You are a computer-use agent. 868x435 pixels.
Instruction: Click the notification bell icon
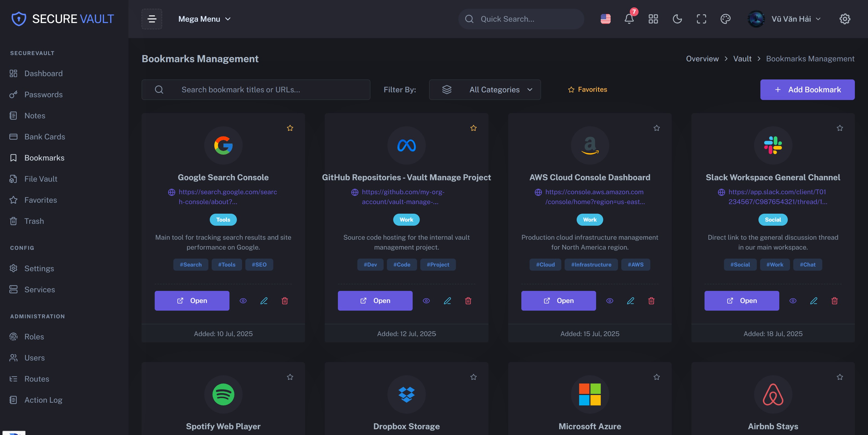pyautogui.click(x=629, y=19)
